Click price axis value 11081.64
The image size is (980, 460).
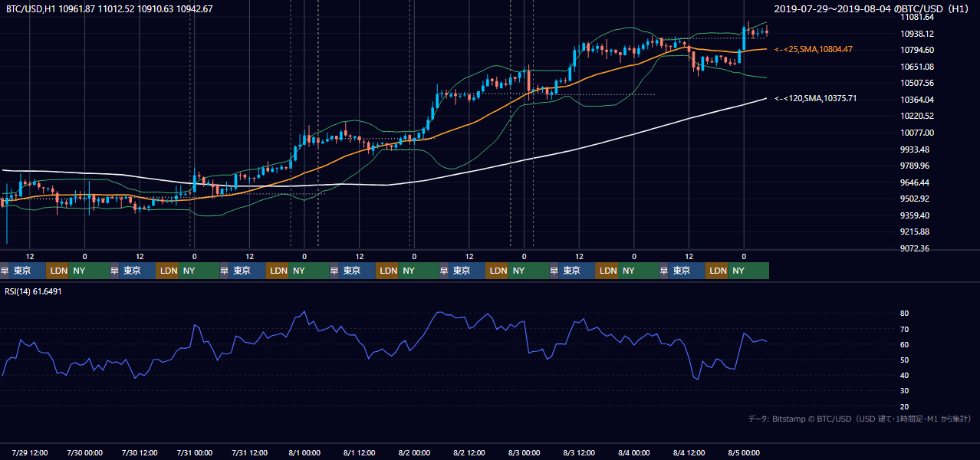click(917, 17)
